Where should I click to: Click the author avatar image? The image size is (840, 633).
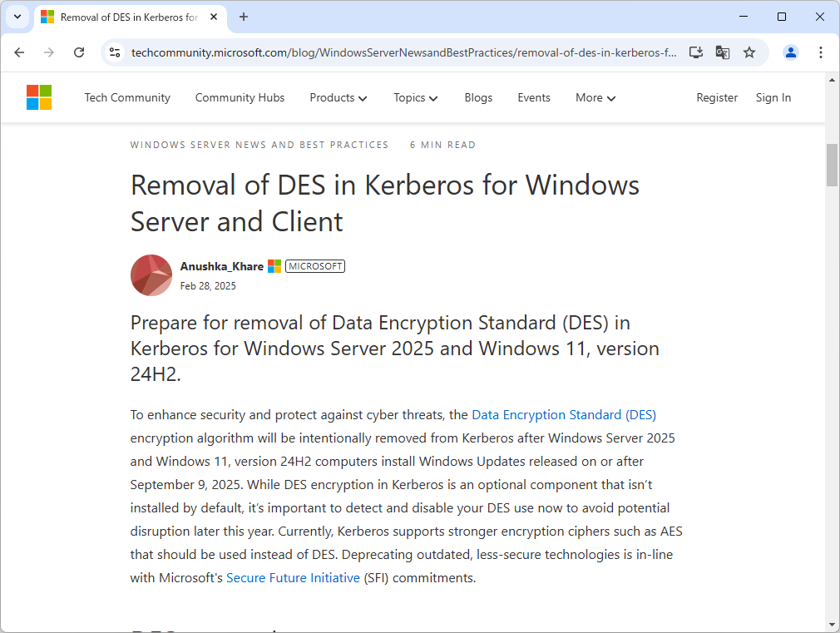coord(151,275)
